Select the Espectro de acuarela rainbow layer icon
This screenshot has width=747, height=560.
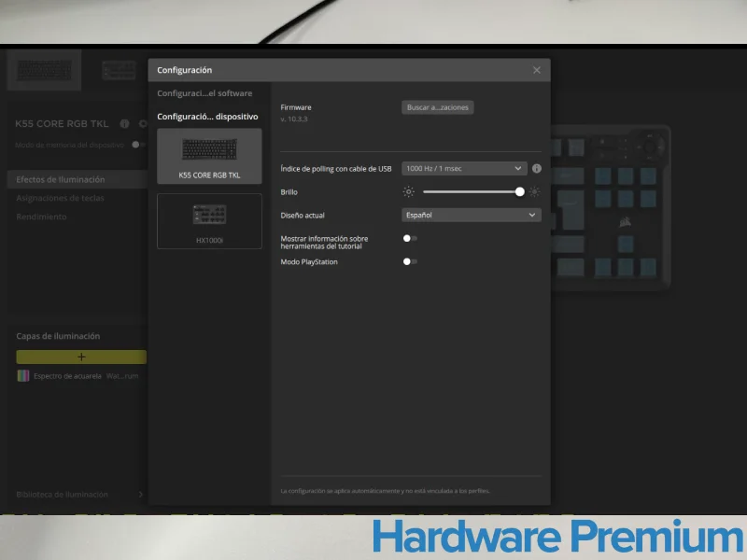pyautogui.click(x=23, y=375)
